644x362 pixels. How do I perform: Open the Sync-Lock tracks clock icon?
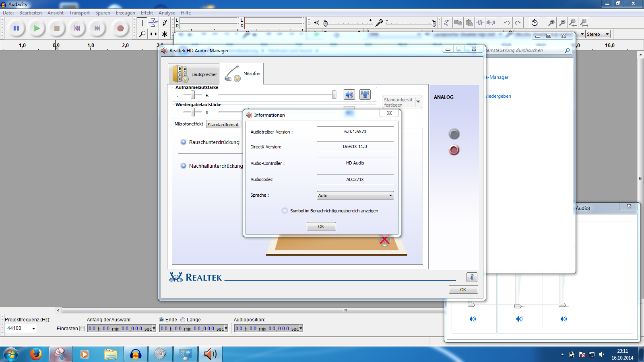pyautogui.click(x=535, y=23)
